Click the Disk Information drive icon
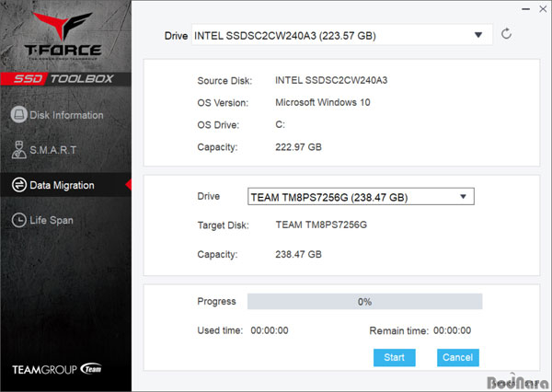This screenshot has width=552, height=392. [19, 114]
